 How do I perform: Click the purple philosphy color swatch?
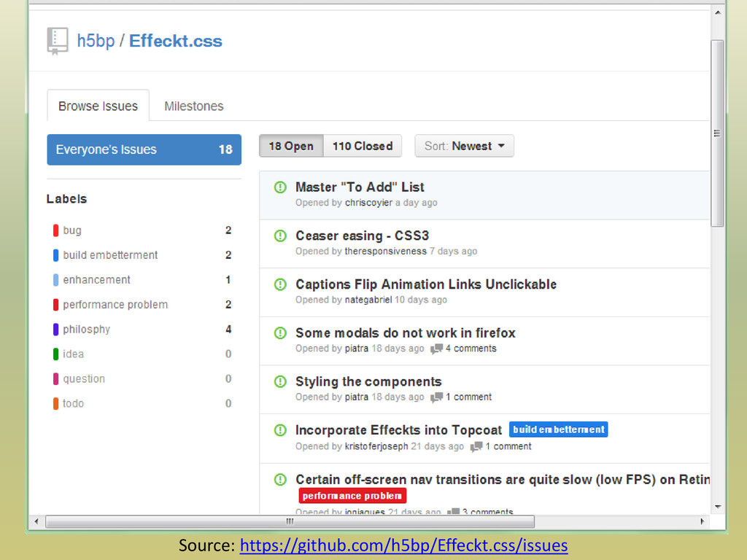pyautogui.click(x=55, y=330)
